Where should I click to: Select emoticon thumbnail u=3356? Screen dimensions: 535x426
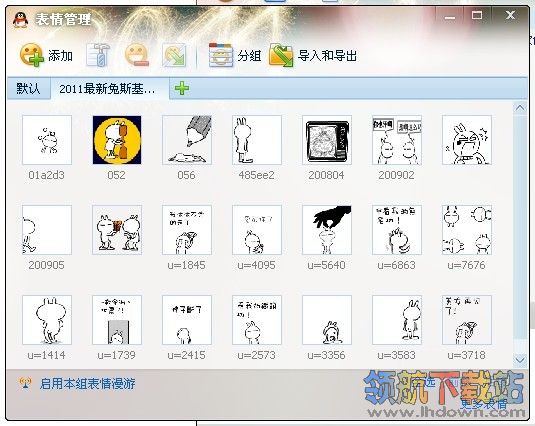tap(327, 320)
